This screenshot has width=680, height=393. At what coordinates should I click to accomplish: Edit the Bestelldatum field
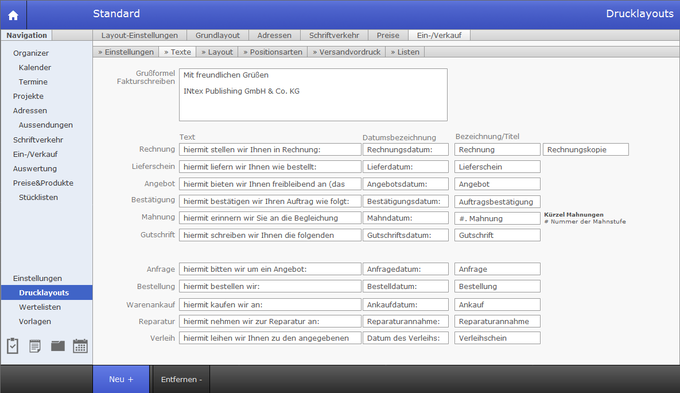[405, 286]
